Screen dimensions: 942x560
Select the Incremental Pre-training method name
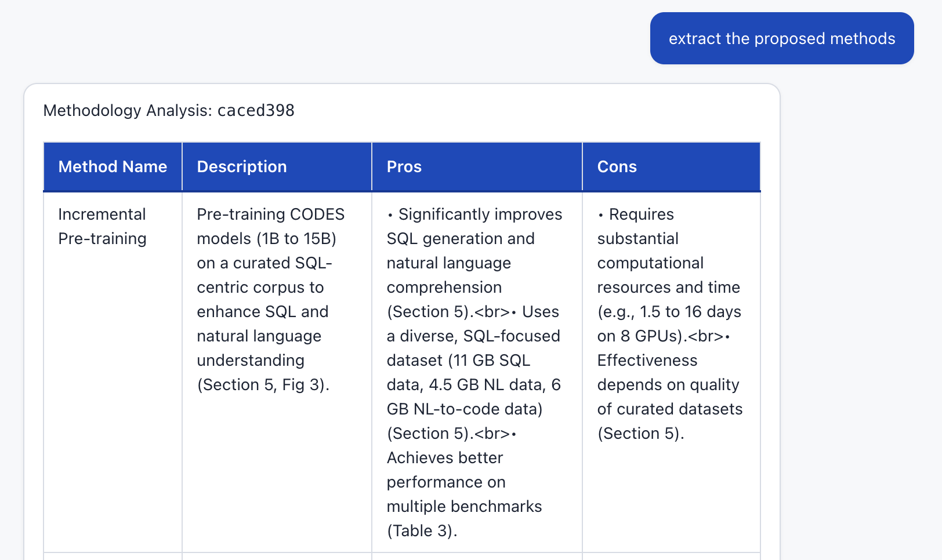102,226
